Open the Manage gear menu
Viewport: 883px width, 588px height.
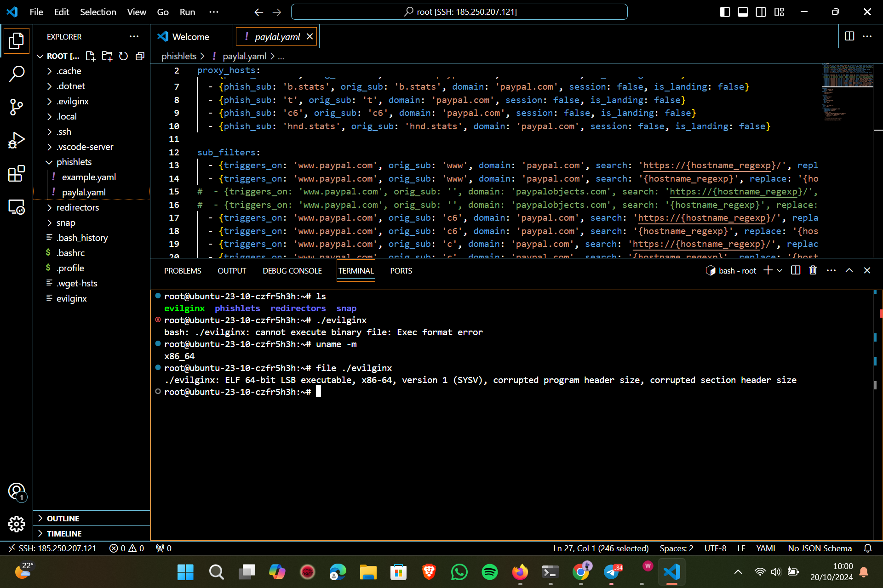17,524
